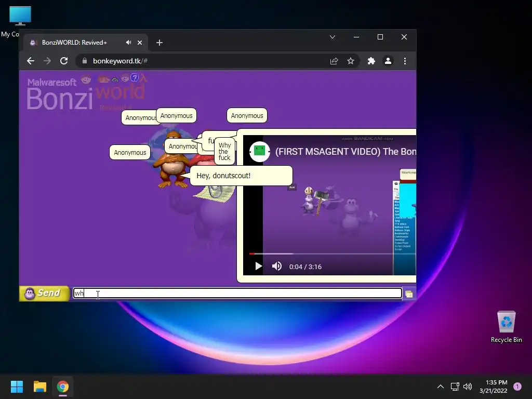Viewport: 532px width, 399px height.
Task: Select the Recycle Bin desktop icon
Action: [x=506, y=326]
